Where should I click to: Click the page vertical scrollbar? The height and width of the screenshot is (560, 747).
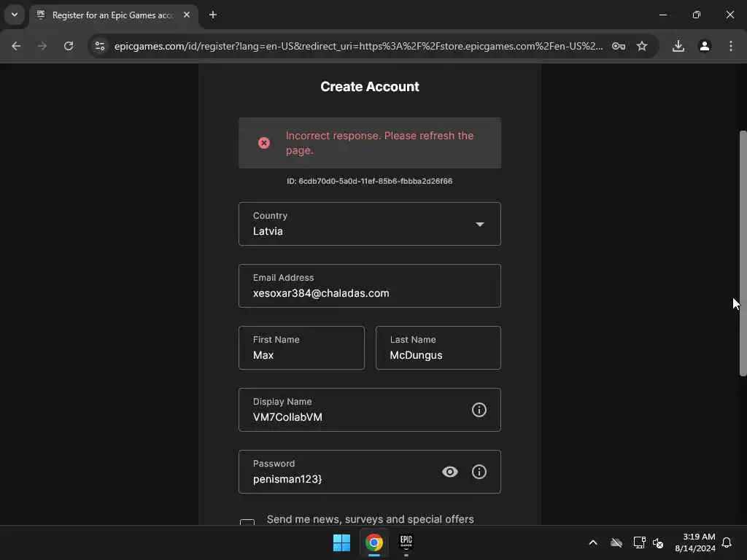(743, 253)
